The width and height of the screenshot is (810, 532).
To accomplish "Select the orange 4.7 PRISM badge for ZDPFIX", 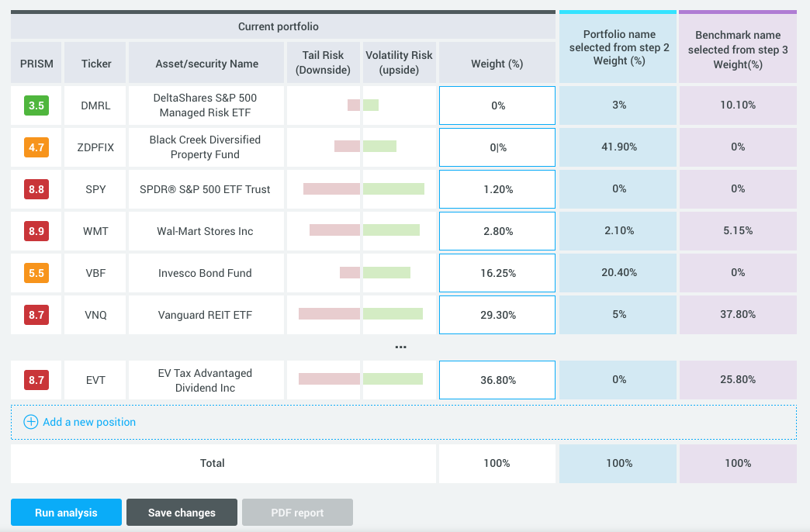I will pos(36,147).
